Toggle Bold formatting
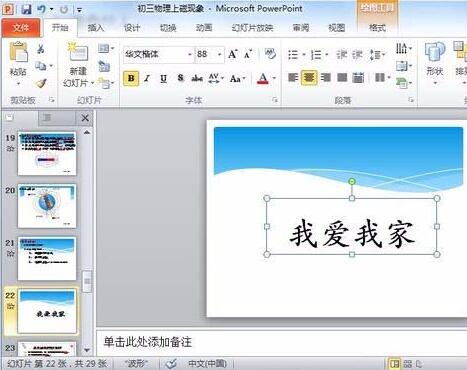The image size is (467, 370). (x=131, y=78)
